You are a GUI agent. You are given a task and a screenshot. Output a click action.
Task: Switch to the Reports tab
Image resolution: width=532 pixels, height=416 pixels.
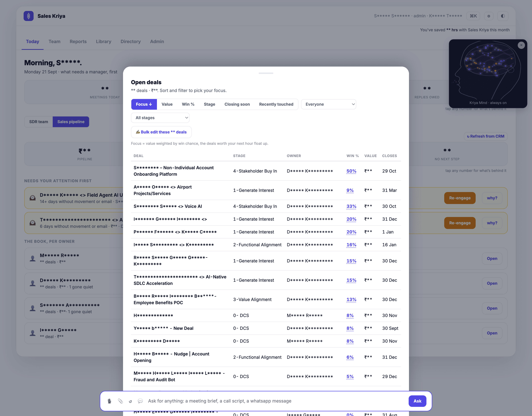click(78, 41)
